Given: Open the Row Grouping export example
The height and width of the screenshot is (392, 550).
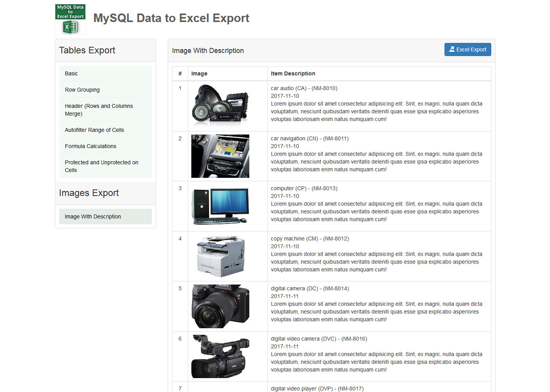Looking at the screenshot, I should pos(82,90).
